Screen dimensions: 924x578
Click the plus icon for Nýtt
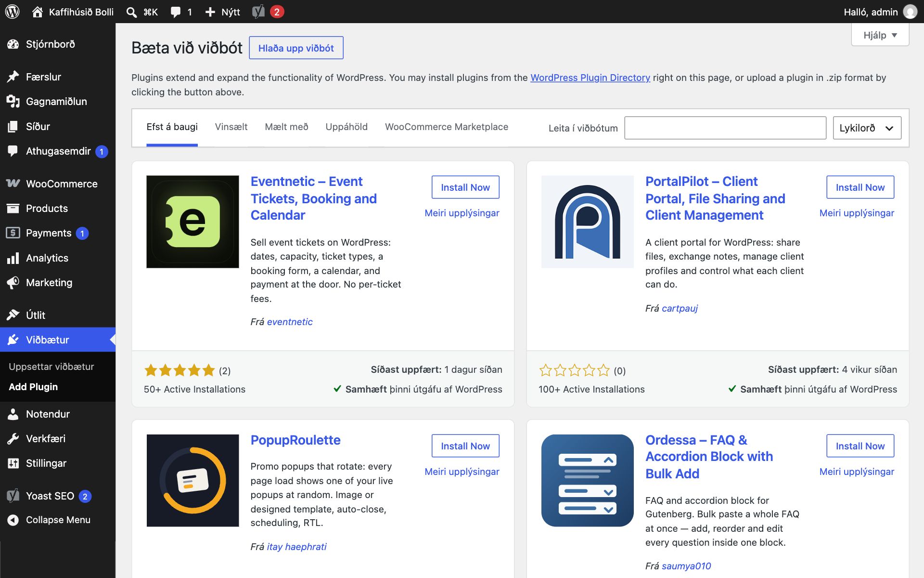click(x=210, y=12)
